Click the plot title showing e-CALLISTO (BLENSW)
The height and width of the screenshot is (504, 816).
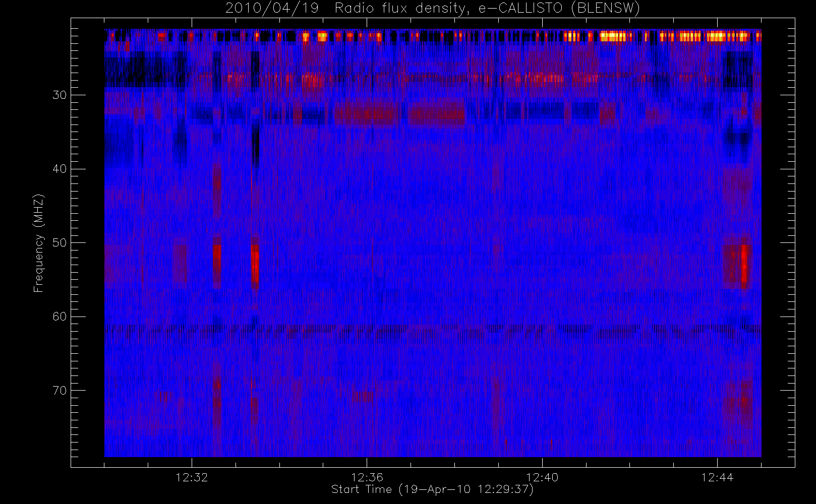(x=433, y=9)
